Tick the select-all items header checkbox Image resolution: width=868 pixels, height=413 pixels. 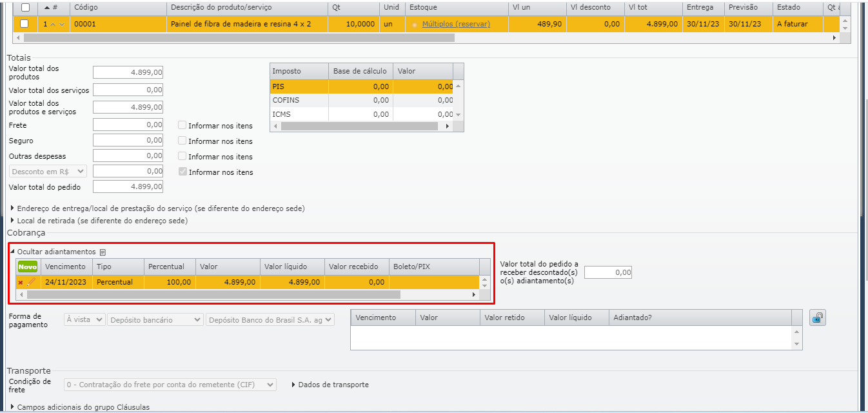pyautogui.click(x=25, y=8)
